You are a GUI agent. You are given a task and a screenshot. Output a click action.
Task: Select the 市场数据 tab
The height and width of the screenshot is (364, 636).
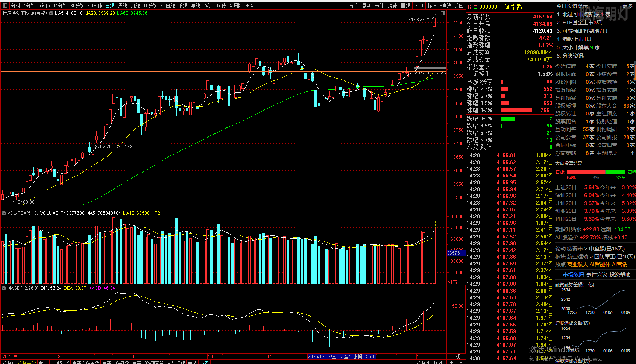(573, 275)
